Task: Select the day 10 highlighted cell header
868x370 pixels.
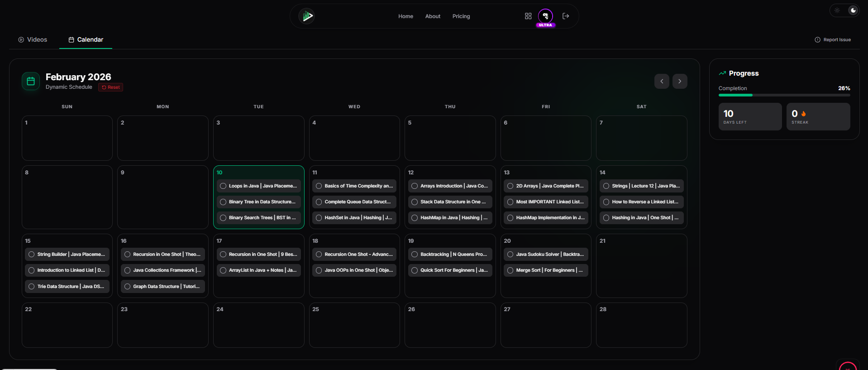Action: [x=219, y=173]
